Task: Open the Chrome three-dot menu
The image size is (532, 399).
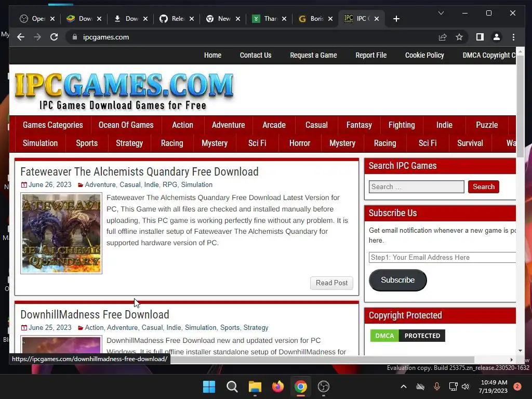Action: tap(513, 37)
